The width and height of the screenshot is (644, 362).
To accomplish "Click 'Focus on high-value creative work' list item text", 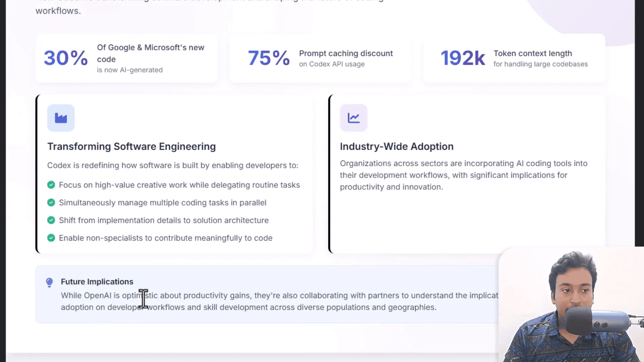I will [179, 185].
